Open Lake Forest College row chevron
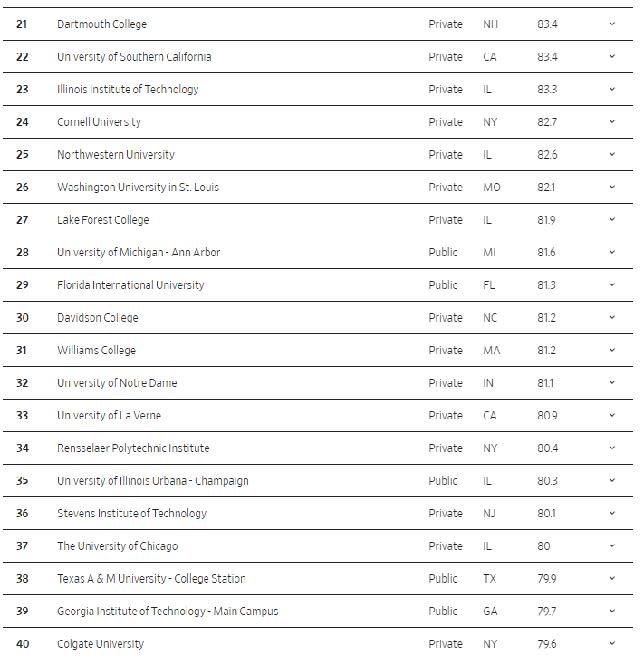This screenshot has height=665, width=644. click(x=612, y=219)
